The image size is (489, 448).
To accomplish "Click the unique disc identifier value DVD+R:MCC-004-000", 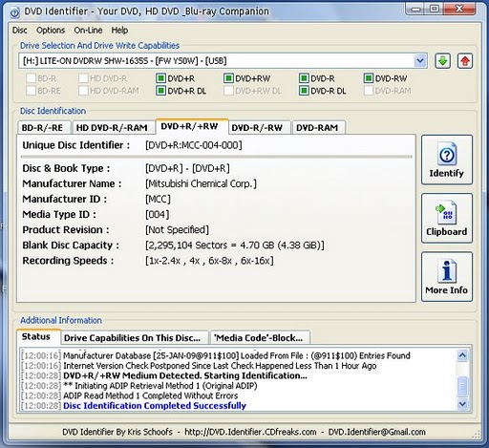I will (194, 145).
